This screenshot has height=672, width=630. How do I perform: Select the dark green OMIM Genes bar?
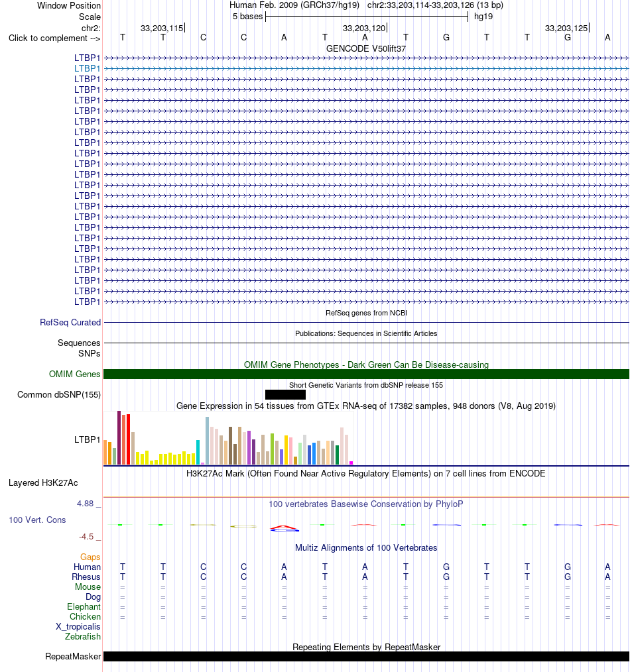click(366, 374)
